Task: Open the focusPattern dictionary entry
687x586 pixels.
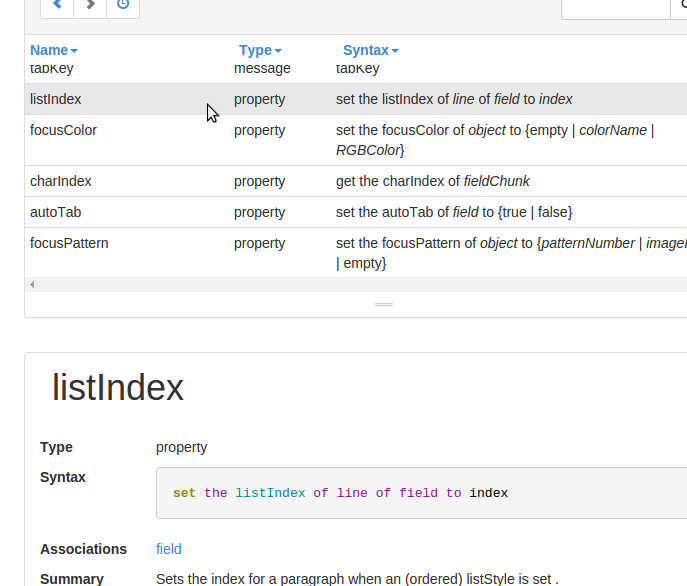Action: coord(69,243)
